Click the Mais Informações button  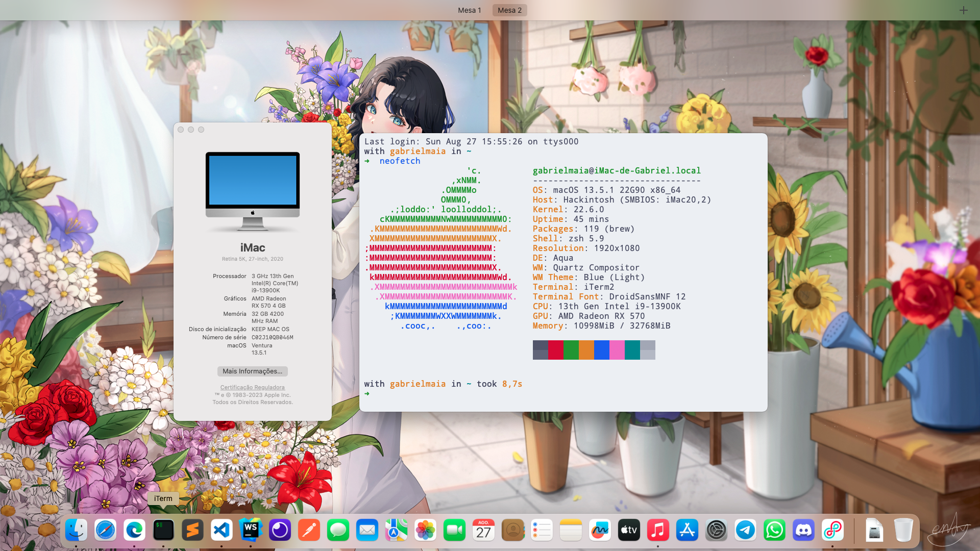click(x=252, y=371)
